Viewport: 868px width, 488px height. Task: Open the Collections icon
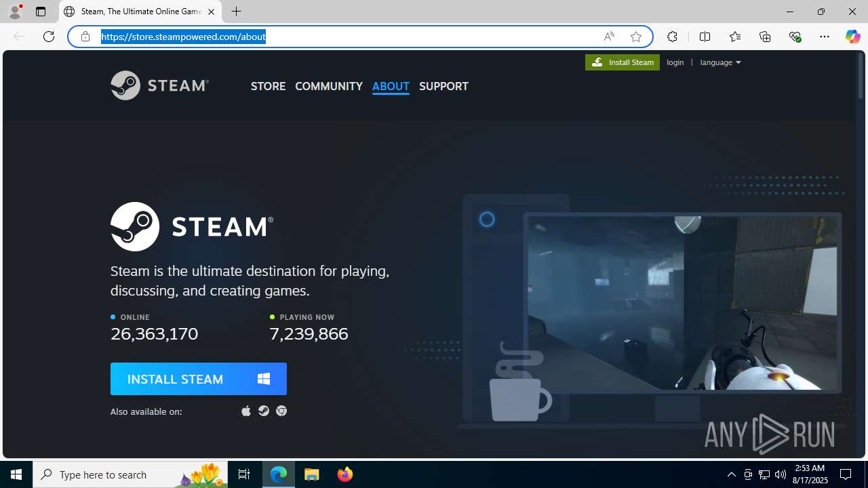[x=765, y=37]
